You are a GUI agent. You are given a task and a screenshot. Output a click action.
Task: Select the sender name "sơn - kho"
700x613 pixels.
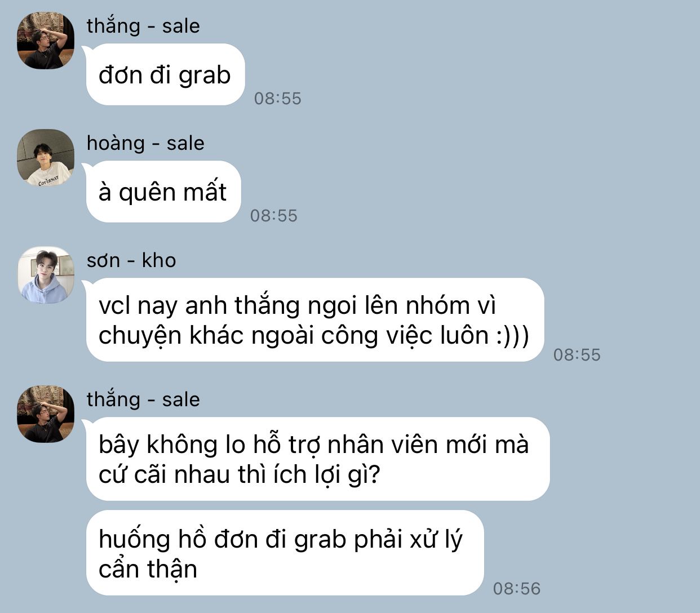tap(131, 260)
